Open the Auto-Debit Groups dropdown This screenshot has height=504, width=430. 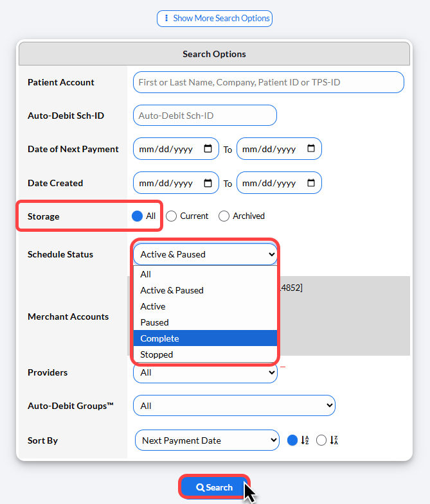[234, 406]
